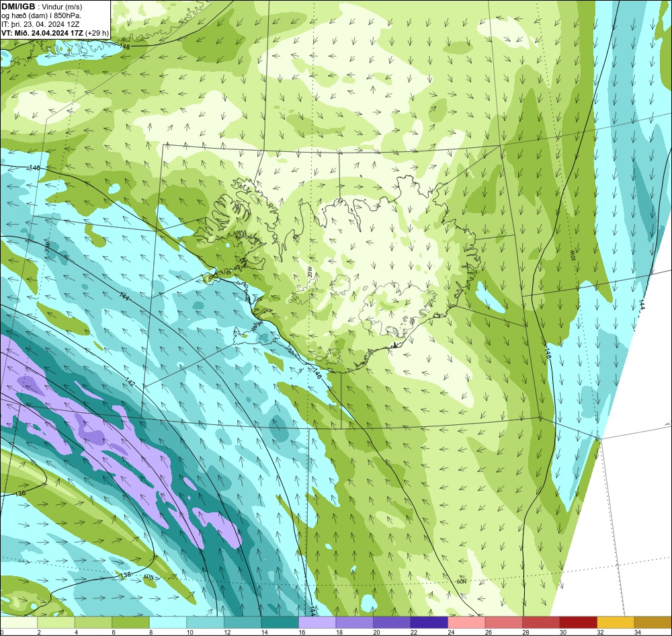The image size is (672, 636).
Task: Select the 'Vindur (m/s)' label
Action: [x=61, y=7]
